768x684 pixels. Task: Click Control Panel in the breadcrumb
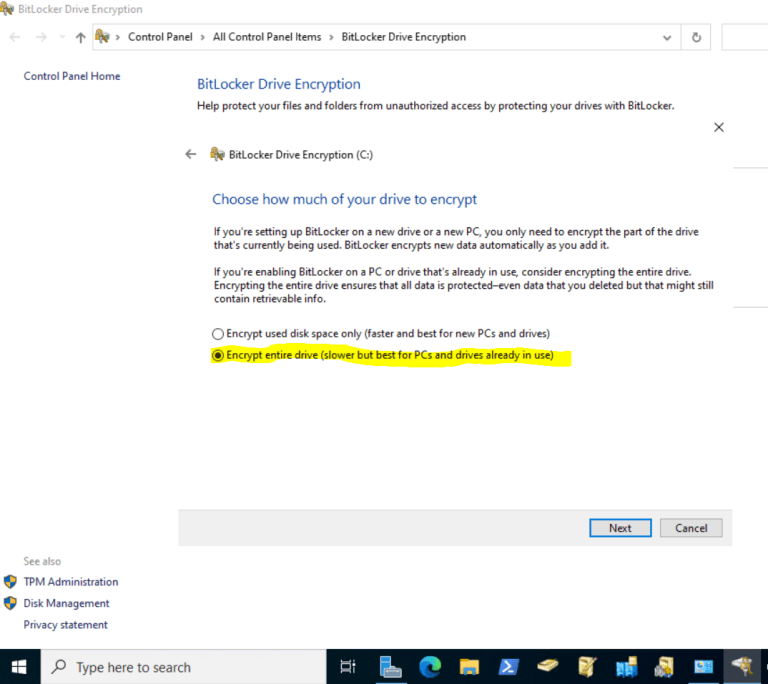[160, 37]
